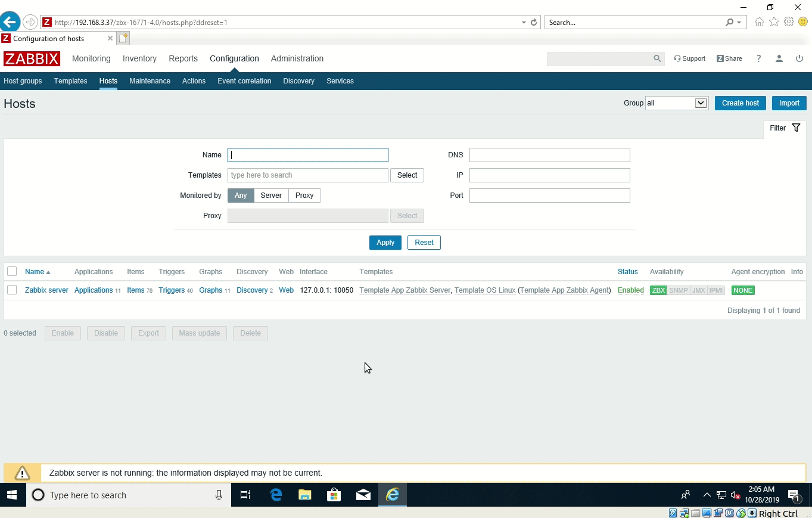Click the Templates search input field
The width and height of the screenshot is (812, 518).
(308, 175)
